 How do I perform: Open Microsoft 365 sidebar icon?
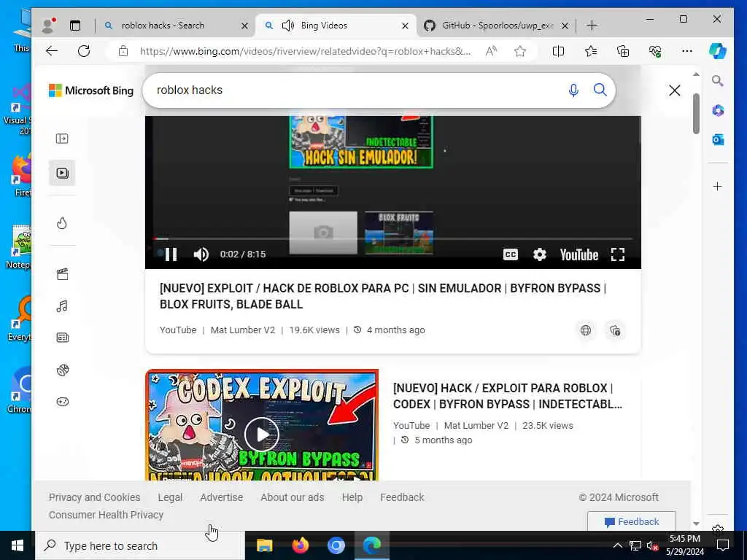click(718, 111)
